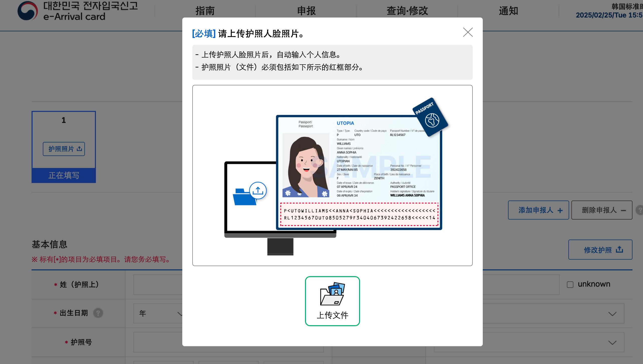Open the 申报 menu
The width and height of the screenshot is (643, 364).
click(306, 11)
